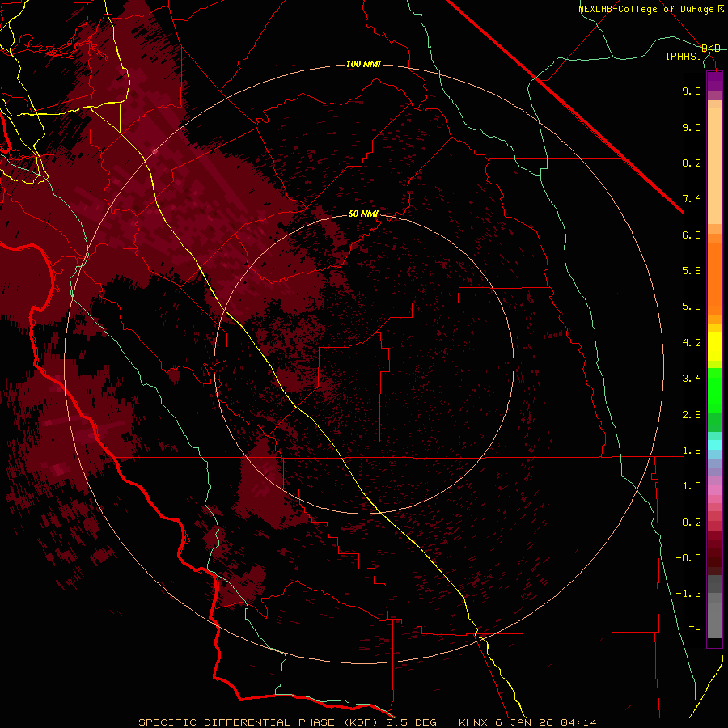Click the pink color scale segment
728x728 pixels.
(714, 490)
